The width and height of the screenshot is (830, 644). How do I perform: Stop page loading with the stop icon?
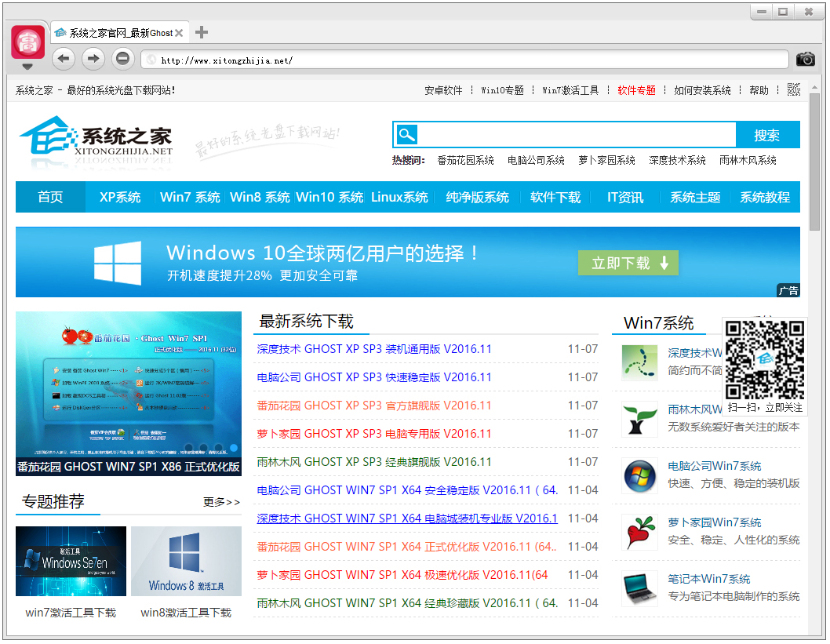click(x=122, y=58)
